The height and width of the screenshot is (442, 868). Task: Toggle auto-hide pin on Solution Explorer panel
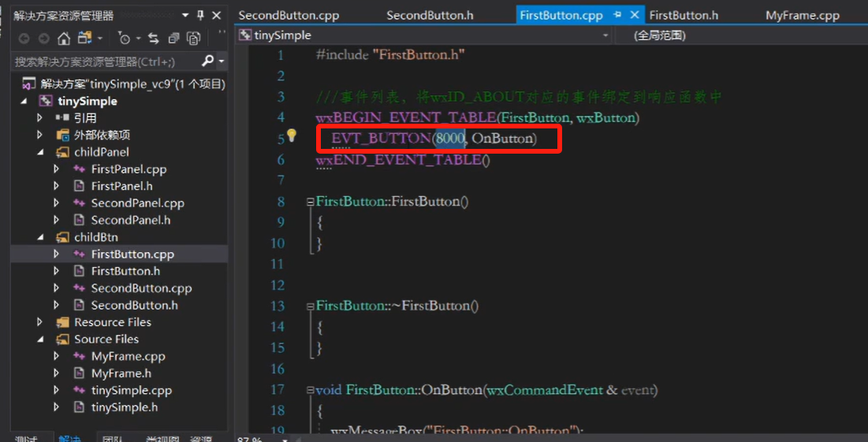(200, 16)
